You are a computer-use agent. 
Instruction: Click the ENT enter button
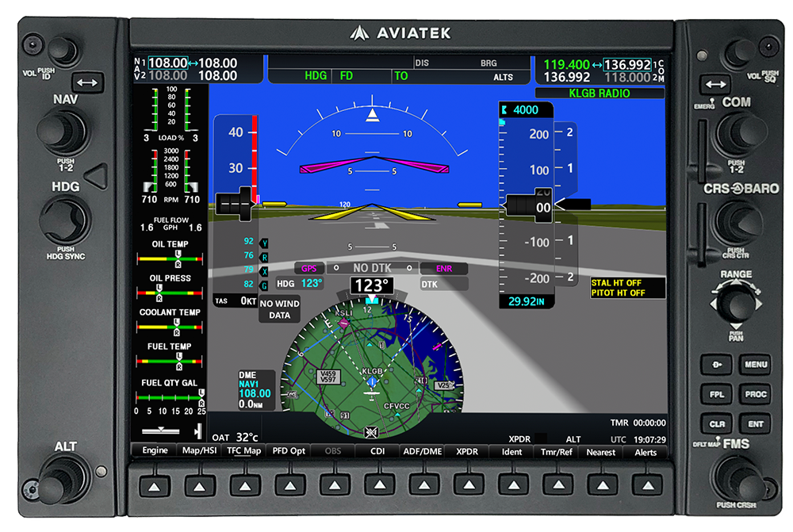coord(756,424)
